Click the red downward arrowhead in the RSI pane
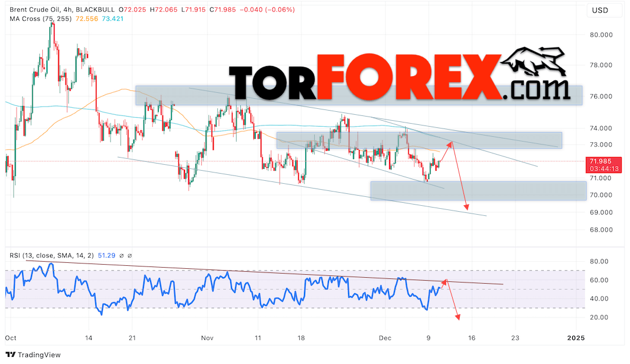This screenshot has height=364, width=630. tap(457, 318)
